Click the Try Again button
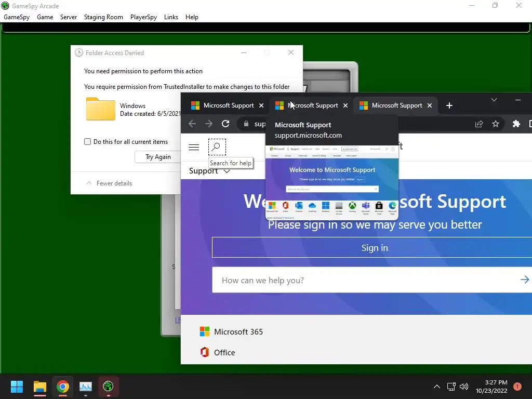532x399 pixels. [158, 157]
